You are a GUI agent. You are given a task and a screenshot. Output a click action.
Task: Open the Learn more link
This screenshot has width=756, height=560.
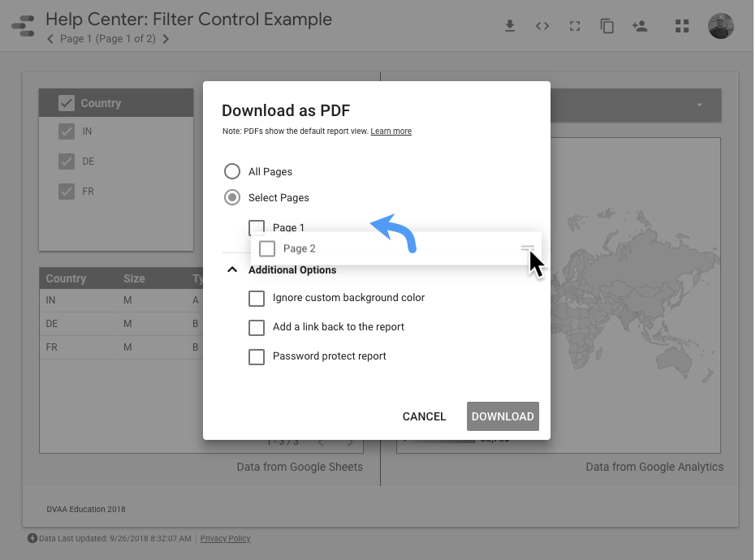point(391,131)
